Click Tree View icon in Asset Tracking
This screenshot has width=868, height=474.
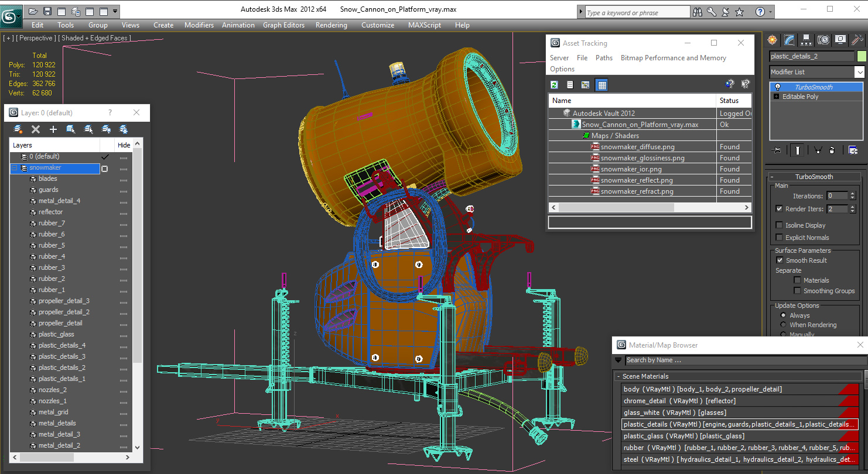click(585, 85)
